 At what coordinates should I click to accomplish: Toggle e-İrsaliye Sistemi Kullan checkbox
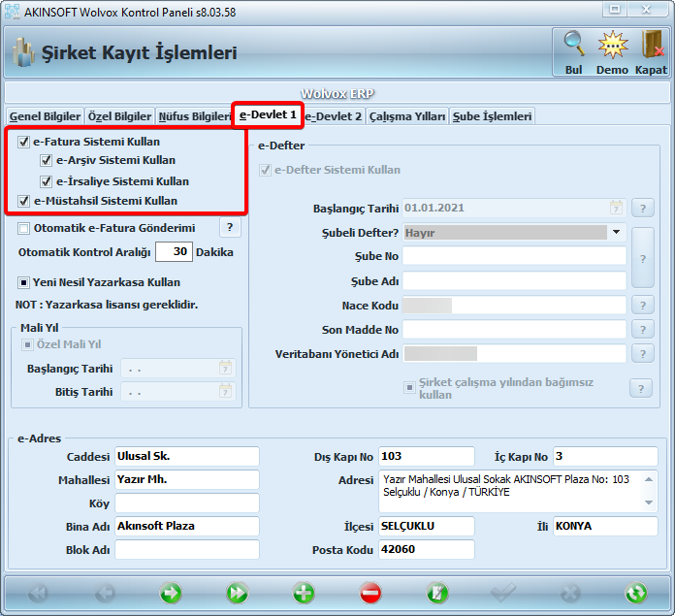[46, 181]
